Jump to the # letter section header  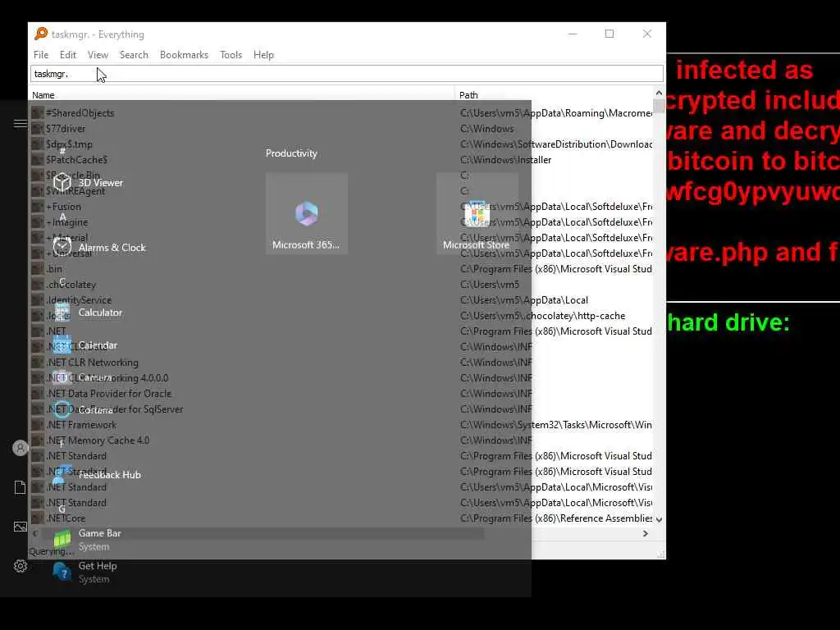(x=62, y=151)
